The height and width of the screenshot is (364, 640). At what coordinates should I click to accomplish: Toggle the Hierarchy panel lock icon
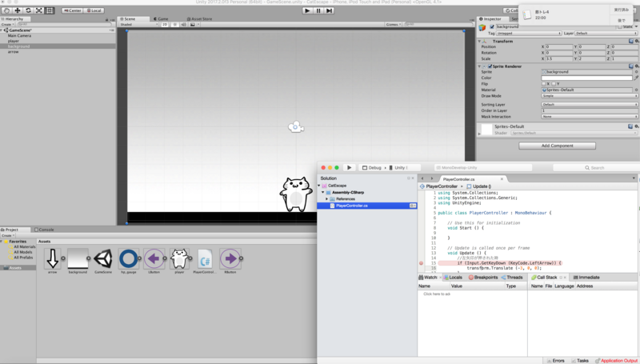click(x=107, y=19)
